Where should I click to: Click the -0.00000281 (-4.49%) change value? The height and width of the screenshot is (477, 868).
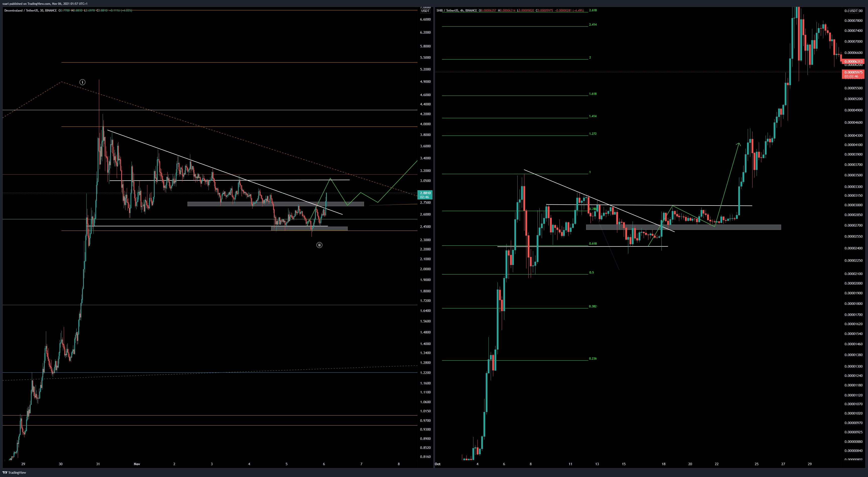pyautogui.click(x=570, y=11)
